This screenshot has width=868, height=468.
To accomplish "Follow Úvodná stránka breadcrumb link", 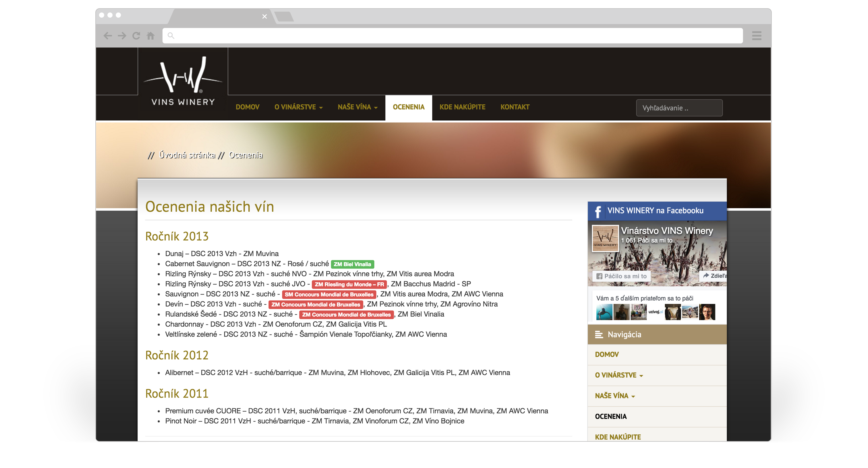I will tap(187, 155).
